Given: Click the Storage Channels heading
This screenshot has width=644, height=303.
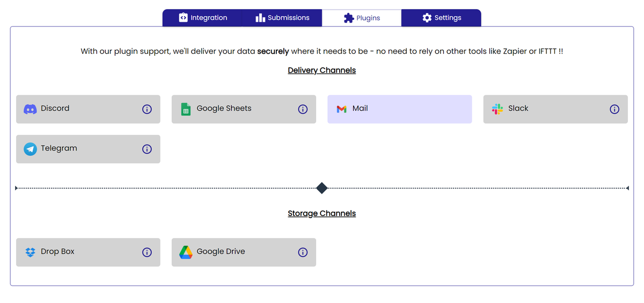Looking at the screenshot, I should click(x=322, y=213).
